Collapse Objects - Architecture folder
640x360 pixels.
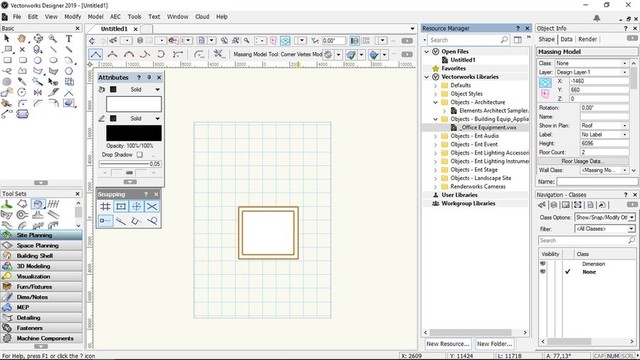(435, 102)
